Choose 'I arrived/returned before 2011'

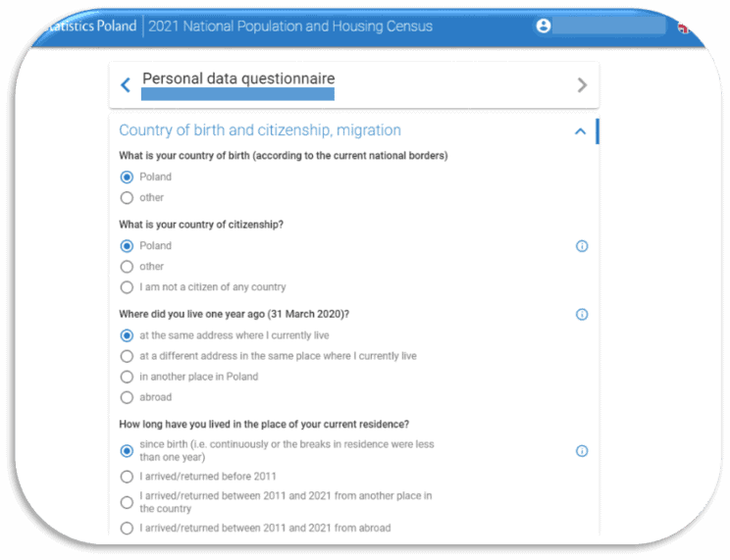[127, 477]
